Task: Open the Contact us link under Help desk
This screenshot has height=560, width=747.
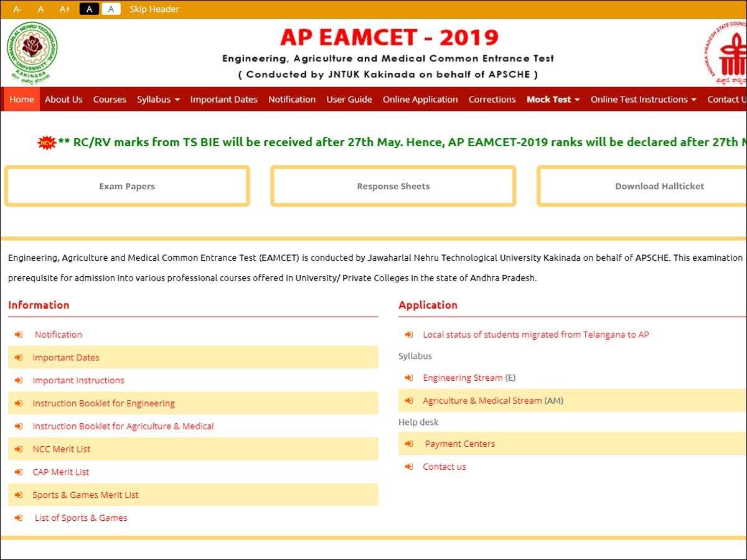Action: pos(444,467)
